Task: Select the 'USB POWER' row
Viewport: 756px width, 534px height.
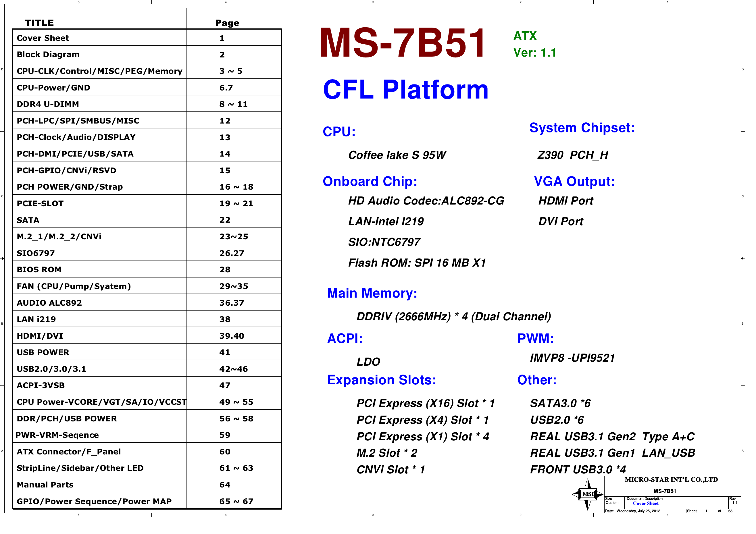Action: [43, 352]
